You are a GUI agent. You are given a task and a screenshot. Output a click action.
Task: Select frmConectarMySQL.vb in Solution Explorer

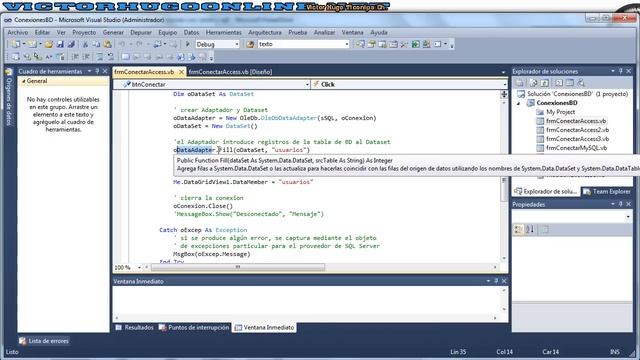[x=576, y=148]
